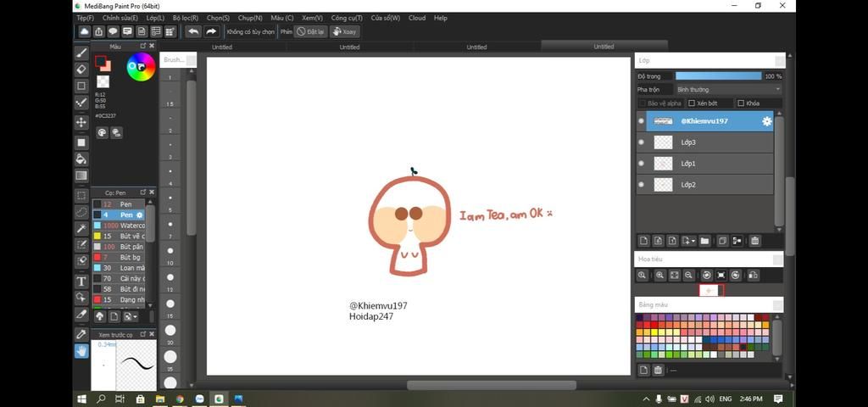The height and width of the screenshot is (407, 868).
Task: Zoom out icon in Hoa tiêu panel
Action: (688, 276)
